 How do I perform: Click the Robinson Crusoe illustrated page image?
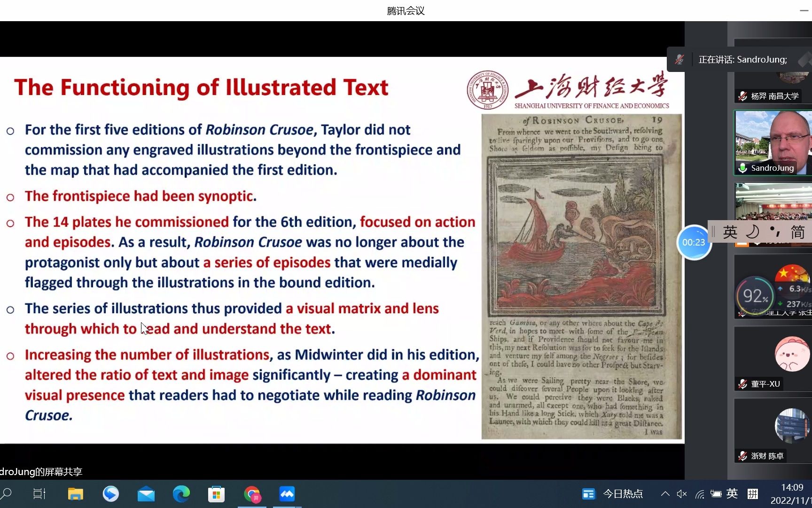(x=581, y=277)
